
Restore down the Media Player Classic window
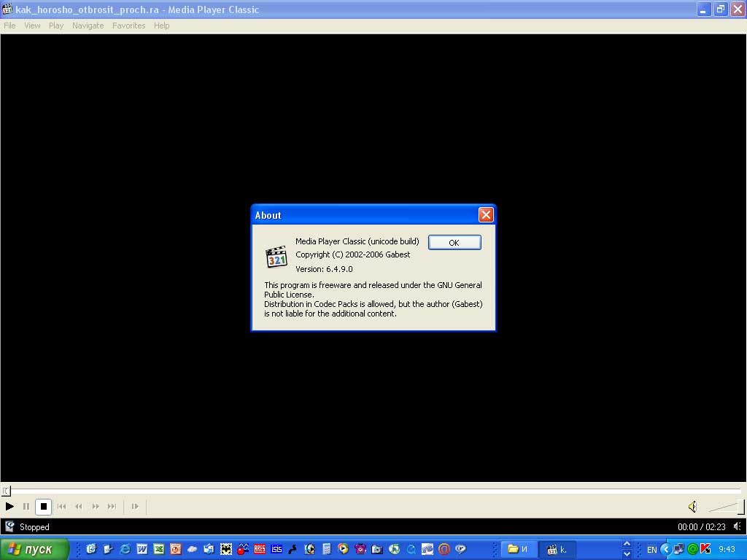coord(720,9)
